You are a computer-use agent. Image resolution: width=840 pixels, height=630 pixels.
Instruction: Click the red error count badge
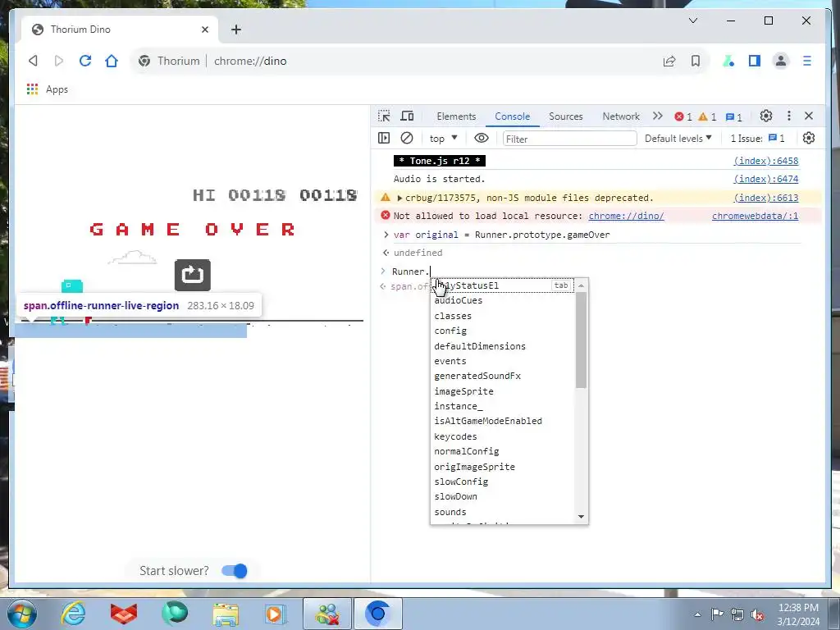pos(683,116)
